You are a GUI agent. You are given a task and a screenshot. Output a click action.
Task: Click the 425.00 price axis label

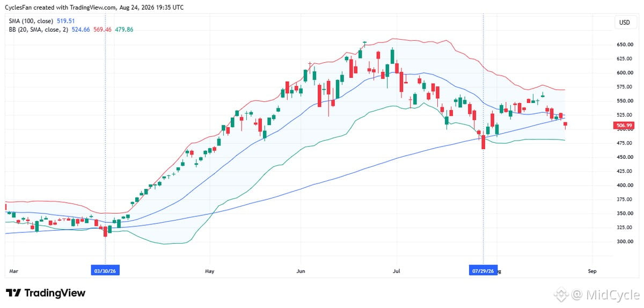click(625, 171)
